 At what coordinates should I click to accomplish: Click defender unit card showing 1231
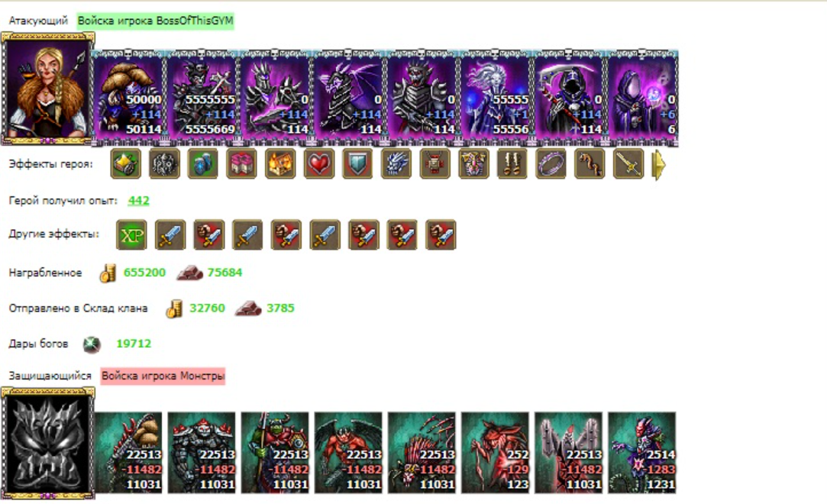[642, 452]
